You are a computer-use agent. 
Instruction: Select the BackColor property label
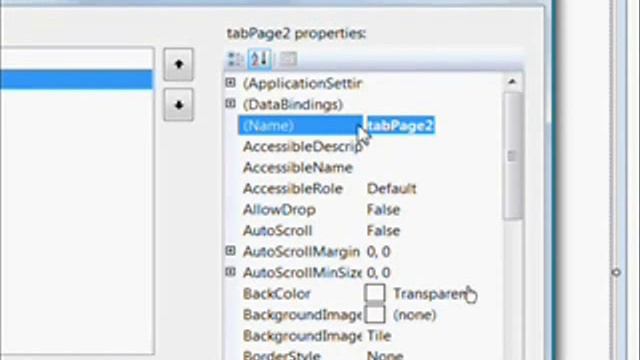277,294
